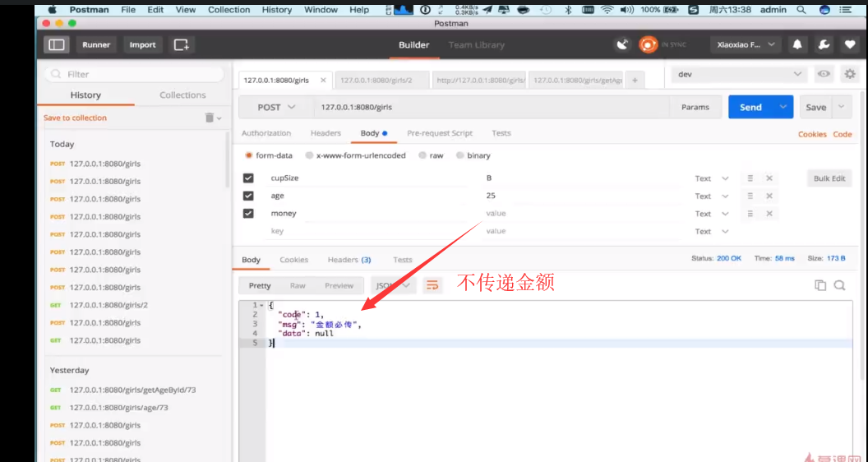Click the Bulk Edit button
This screenshot has height=462, width=868.
pyautogui.click(x=829, y=178)
